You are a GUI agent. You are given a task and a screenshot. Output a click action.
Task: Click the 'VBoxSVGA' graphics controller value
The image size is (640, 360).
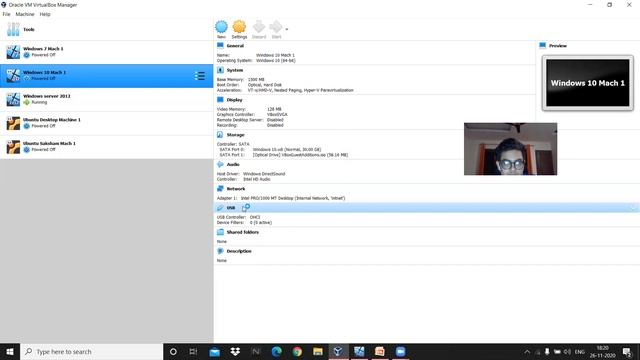[277, 115]
